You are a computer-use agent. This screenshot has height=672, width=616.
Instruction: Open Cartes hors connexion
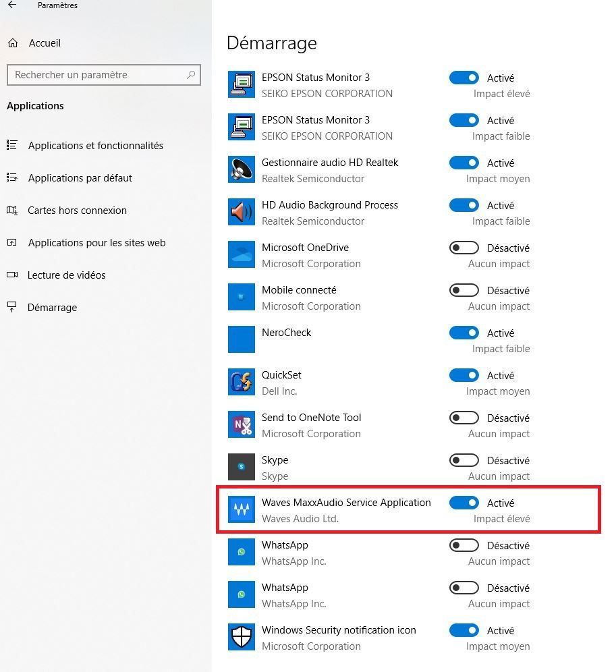coord(77,211)
